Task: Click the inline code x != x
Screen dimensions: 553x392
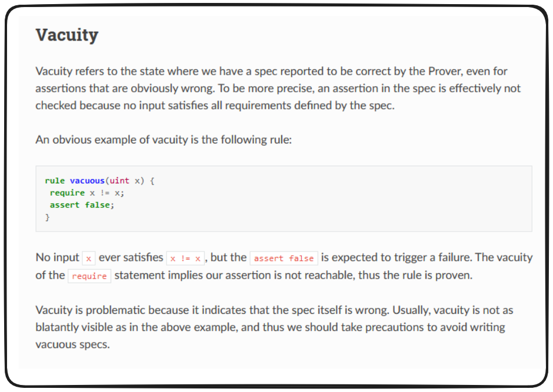Action: pos(185,258)
